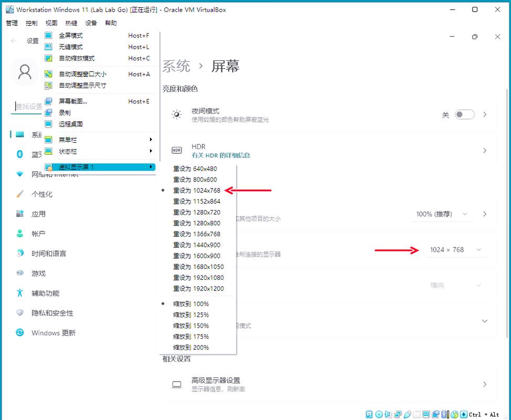The image size is (511, 420).
Task: Click the screenshot menu icon
Action: click(48, 101)
